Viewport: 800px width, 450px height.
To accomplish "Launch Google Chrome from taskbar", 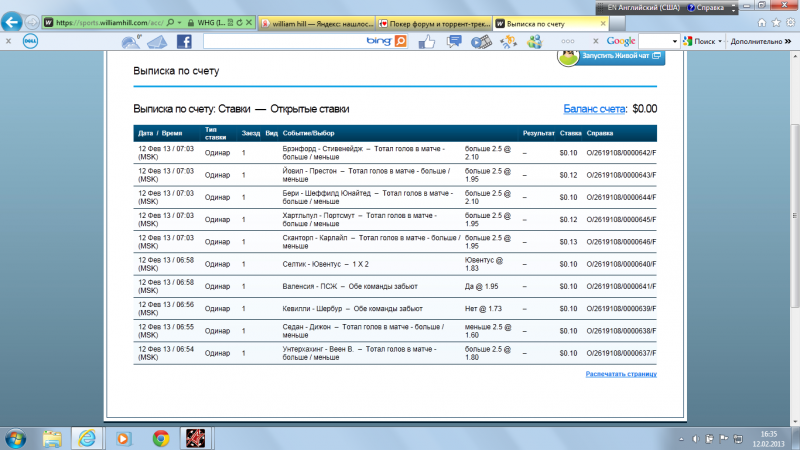I will click(161, 438).
